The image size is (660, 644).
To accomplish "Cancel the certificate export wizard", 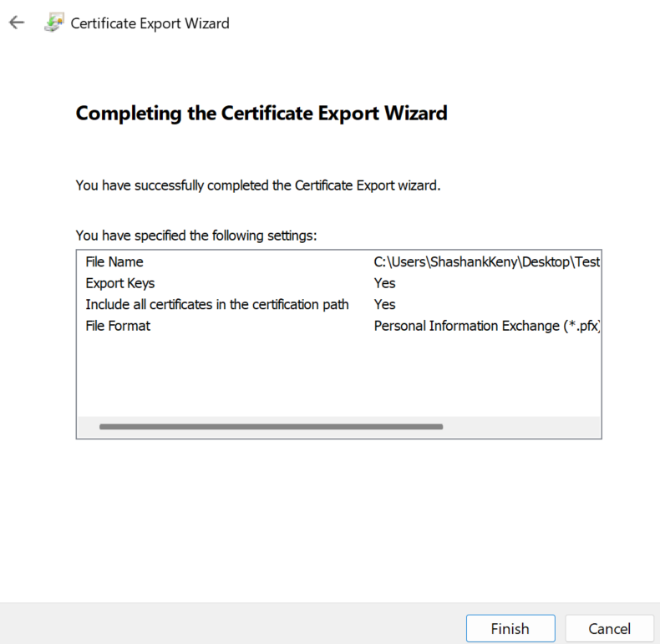I will (609, 628).
